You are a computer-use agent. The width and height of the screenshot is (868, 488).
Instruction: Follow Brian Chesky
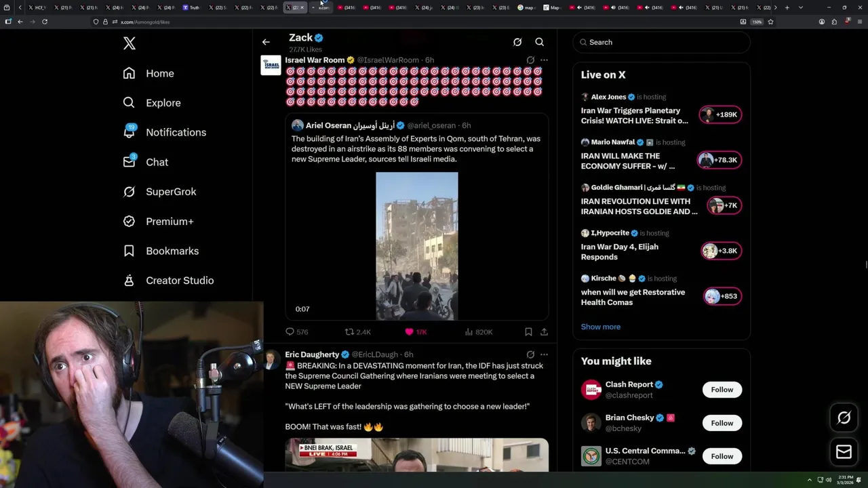pos(722,423)
